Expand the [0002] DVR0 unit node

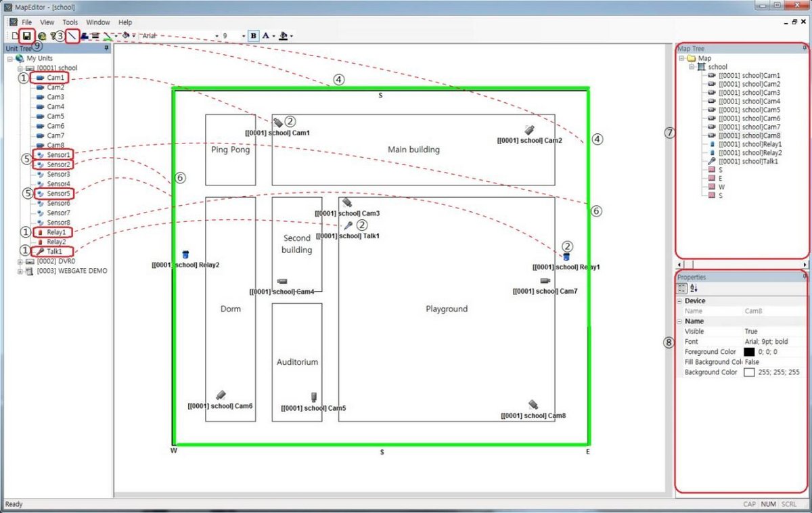pyautogui.click(x=21, y=261)
